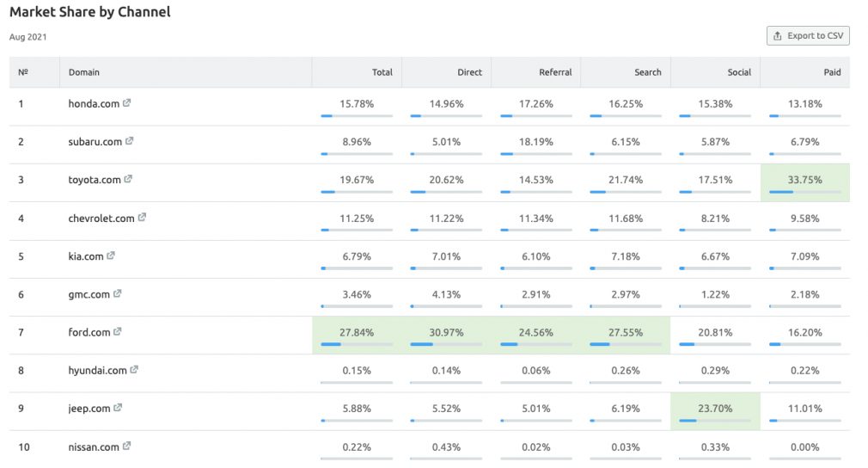Click toyota.com Paid value 33.75%
This screenshot has height=468, width=868.
tap(805, 180)
